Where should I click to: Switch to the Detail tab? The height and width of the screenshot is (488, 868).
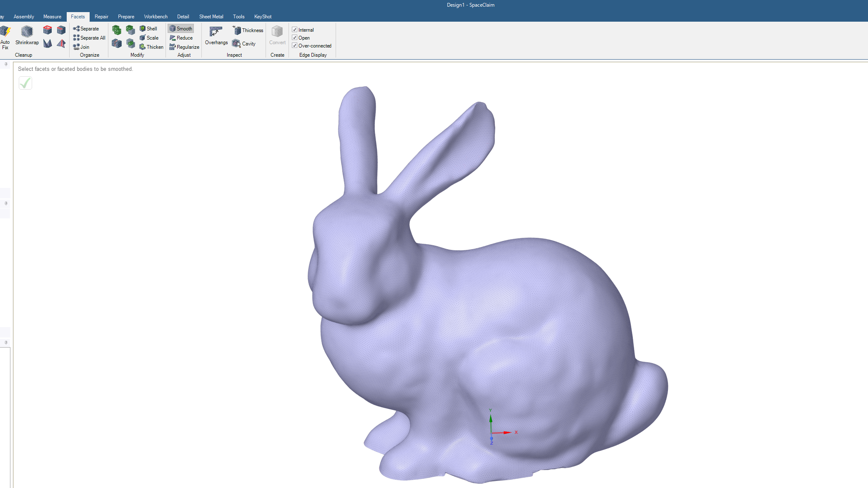(x=183, y=17)
